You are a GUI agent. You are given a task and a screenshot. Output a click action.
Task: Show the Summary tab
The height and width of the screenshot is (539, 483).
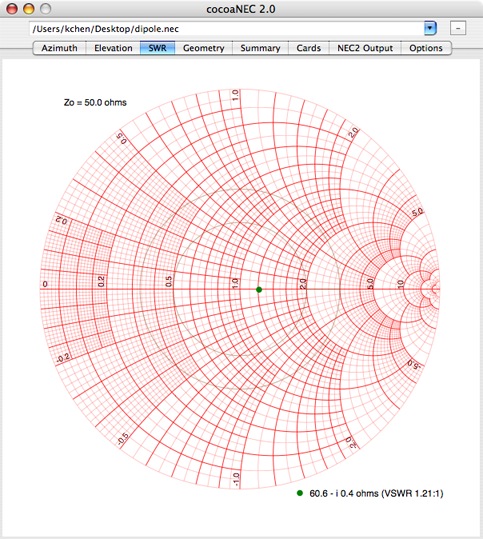[x=260, y=48]
